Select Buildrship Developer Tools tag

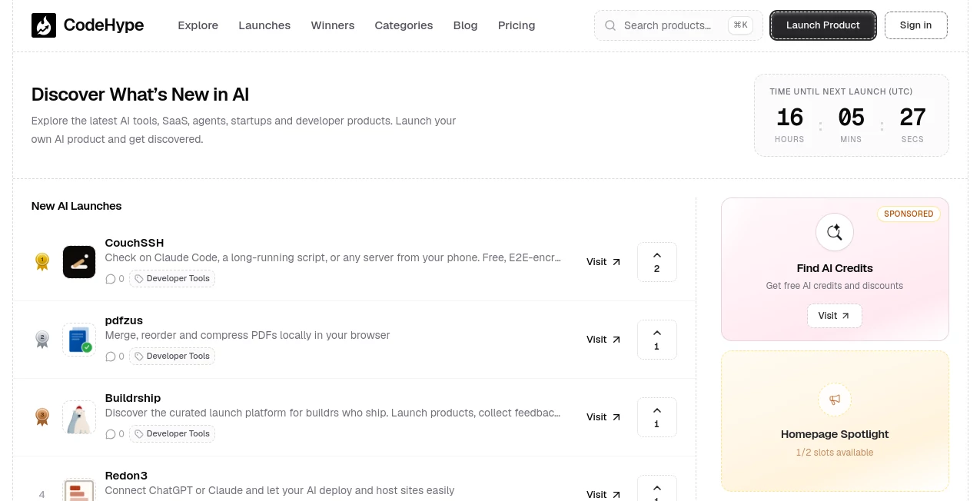[172, 434]
